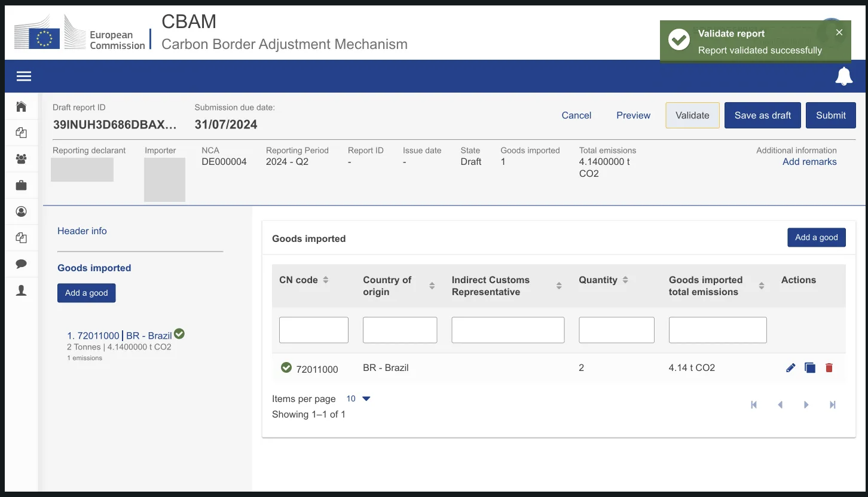This screenshot has height=497, width=868.
Task: Go to home via sidebar icon
Action: tap(22, 106)
